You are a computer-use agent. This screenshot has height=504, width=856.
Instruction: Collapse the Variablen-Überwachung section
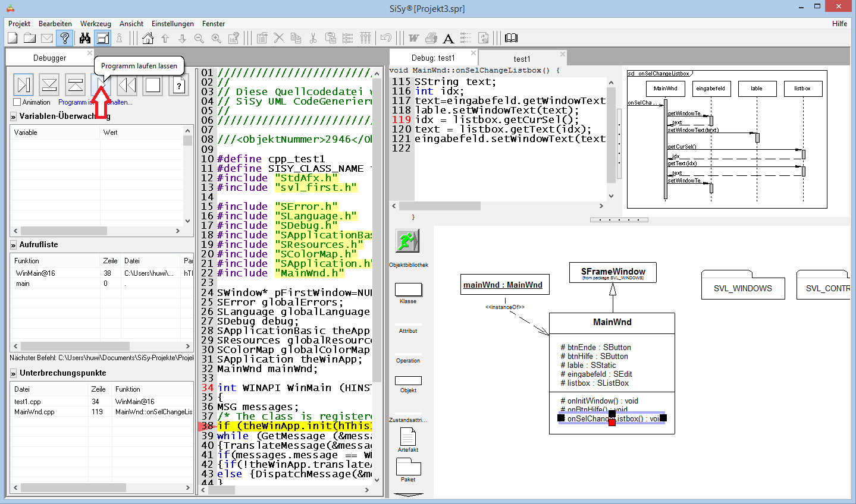point(13,116)
